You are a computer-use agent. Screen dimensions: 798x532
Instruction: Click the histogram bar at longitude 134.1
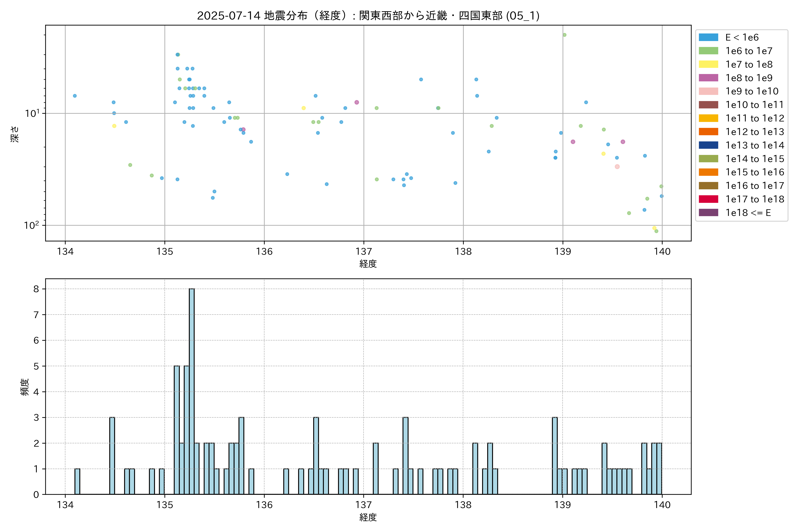[77, 481]
